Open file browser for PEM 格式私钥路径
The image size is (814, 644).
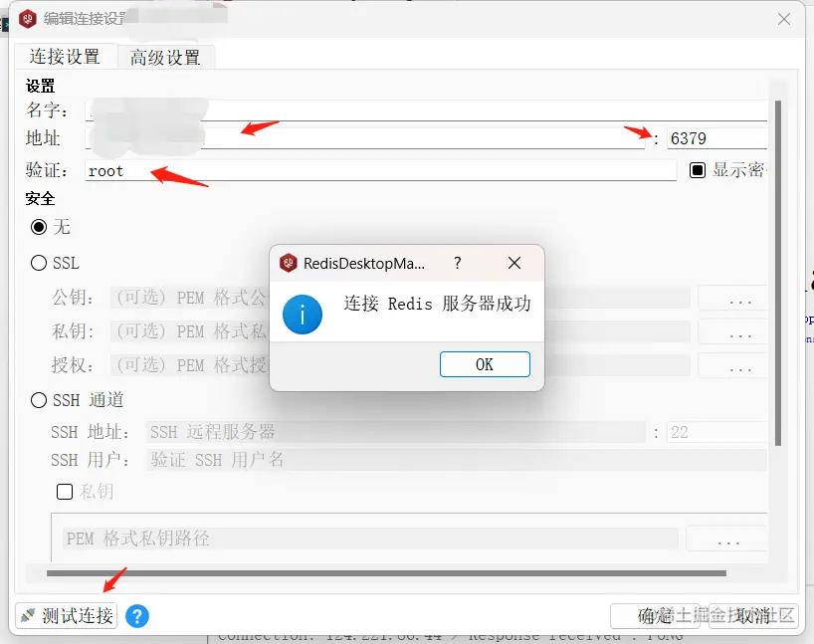[x=727, y=539]
